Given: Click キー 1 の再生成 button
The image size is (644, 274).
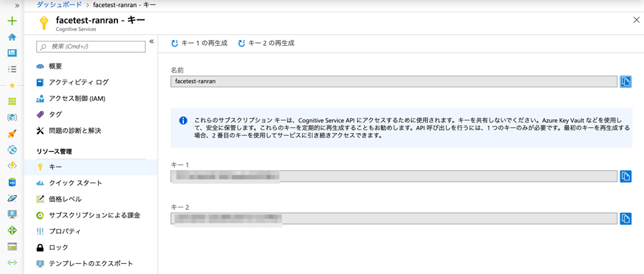Looking at the screenshot, I should pos(199,43).
